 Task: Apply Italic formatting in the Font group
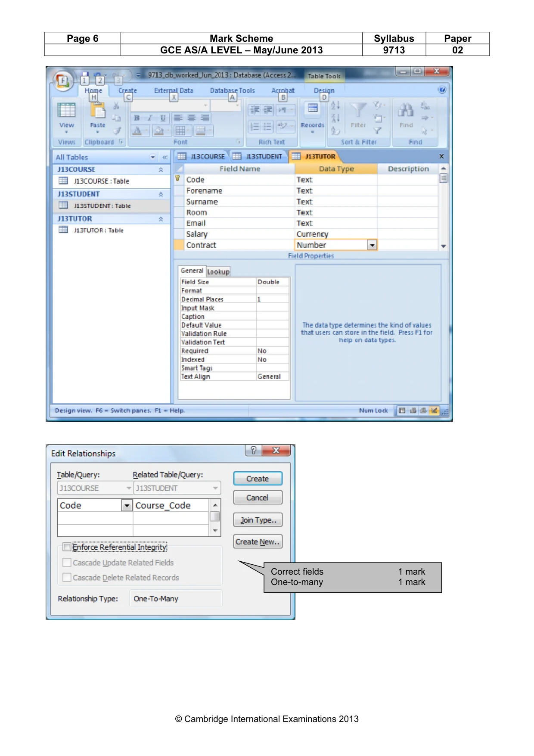pos(149,118)
